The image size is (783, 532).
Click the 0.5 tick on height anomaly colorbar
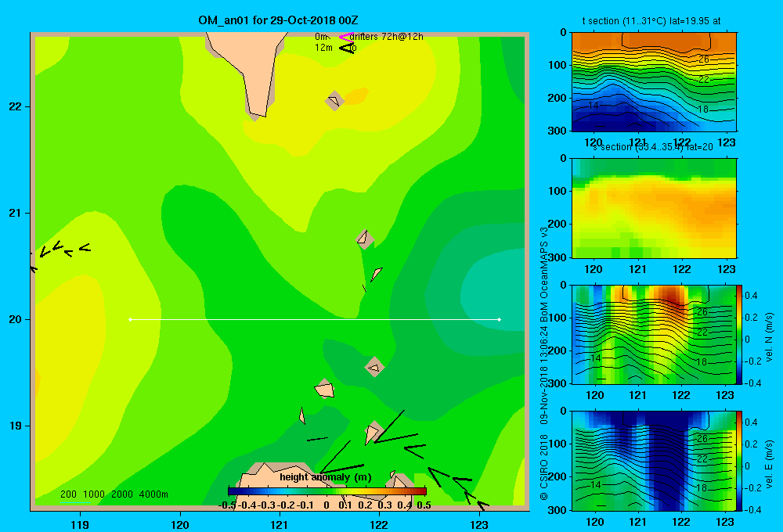pyautogui.click(x=424, y=505)
